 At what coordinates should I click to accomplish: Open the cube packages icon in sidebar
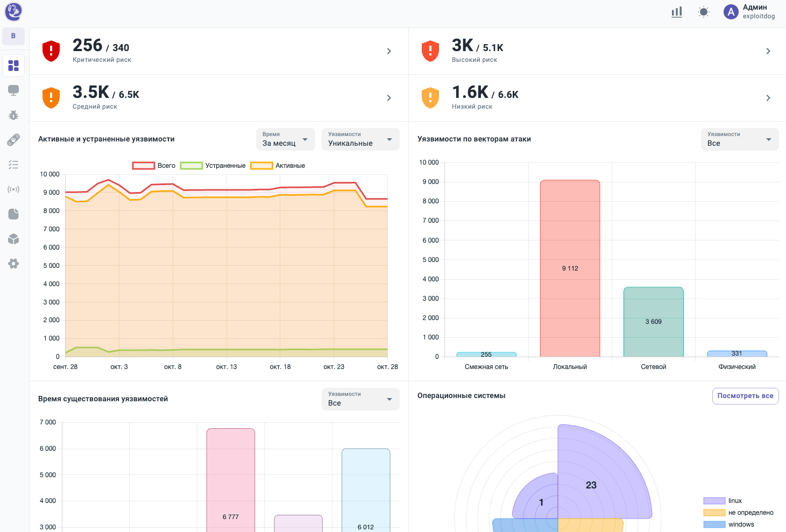(13, 239)
